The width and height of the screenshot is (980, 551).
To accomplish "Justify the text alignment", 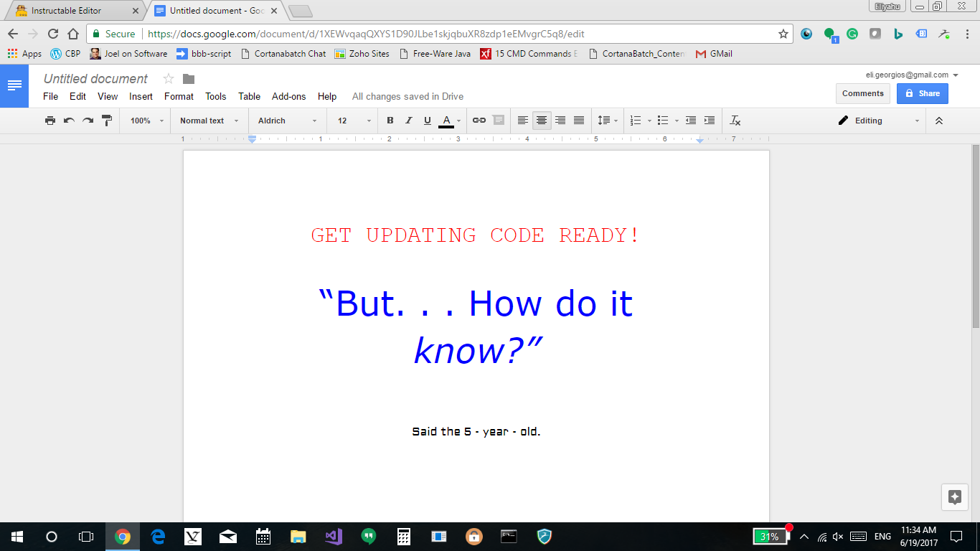I will click(579, 121).
